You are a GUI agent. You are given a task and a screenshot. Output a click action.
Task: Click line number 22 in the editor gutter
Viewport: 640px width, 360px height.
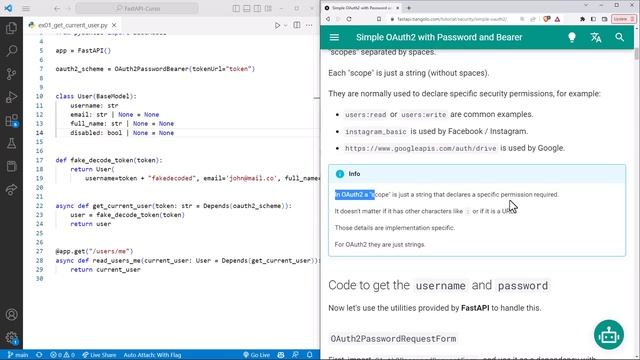39,206
